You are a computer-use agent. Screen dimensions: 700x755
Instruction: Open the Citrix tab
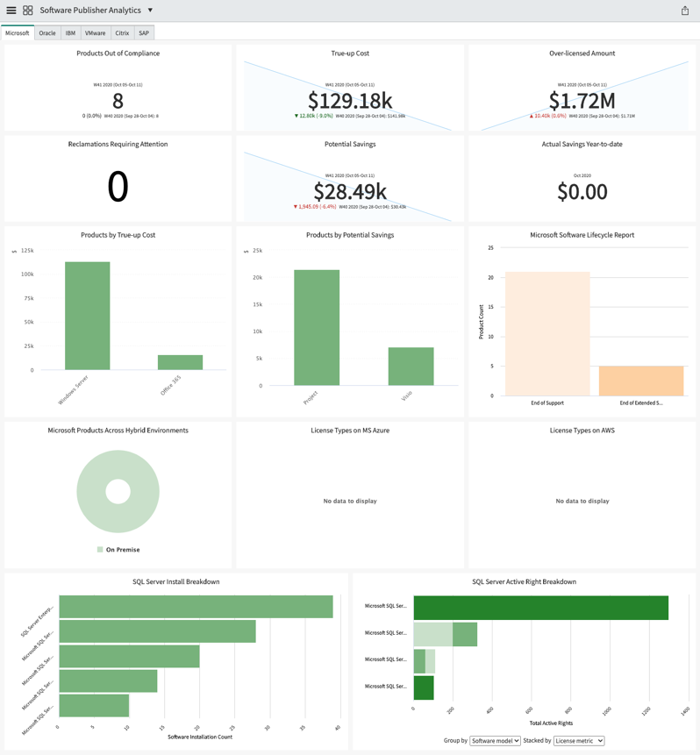coord(122,32)
